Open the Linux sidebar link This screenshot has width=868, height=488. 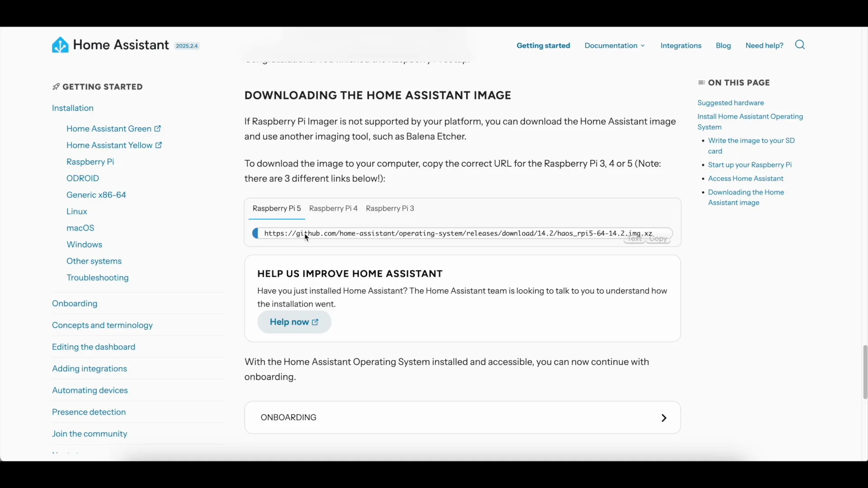tap(77, 211)
